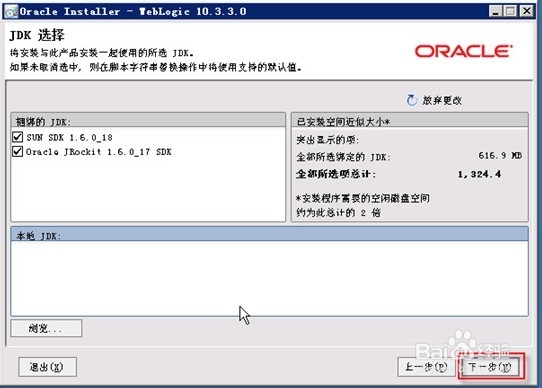542x388 pixels.
Task: Click the Oracle Installer title bar icon
Action: point(11,11)
